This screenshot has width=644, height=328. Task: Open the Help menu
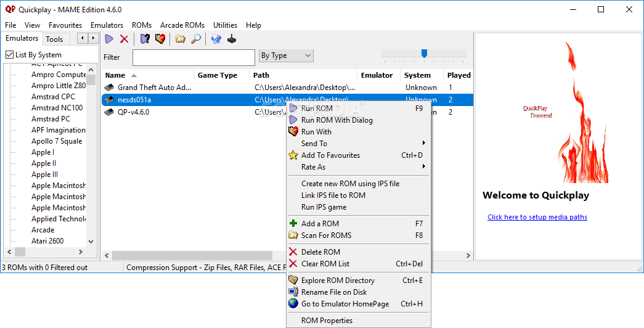point(253,25)
